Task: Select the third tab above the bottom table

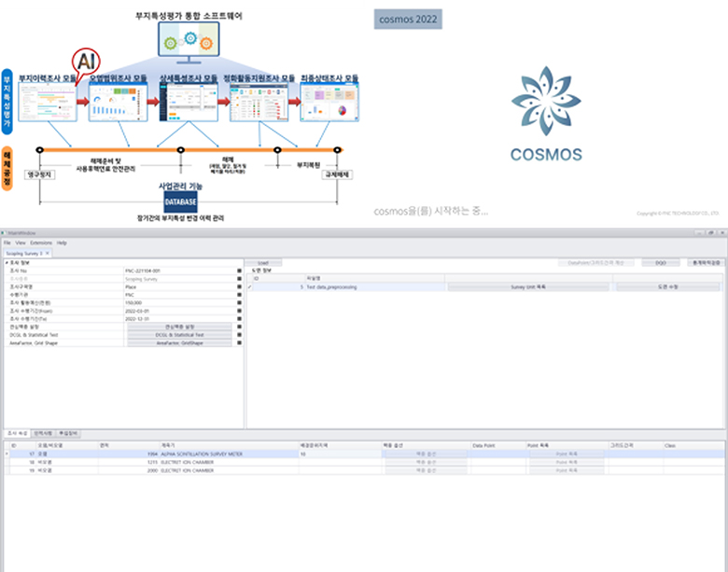Action: point(68,433)
